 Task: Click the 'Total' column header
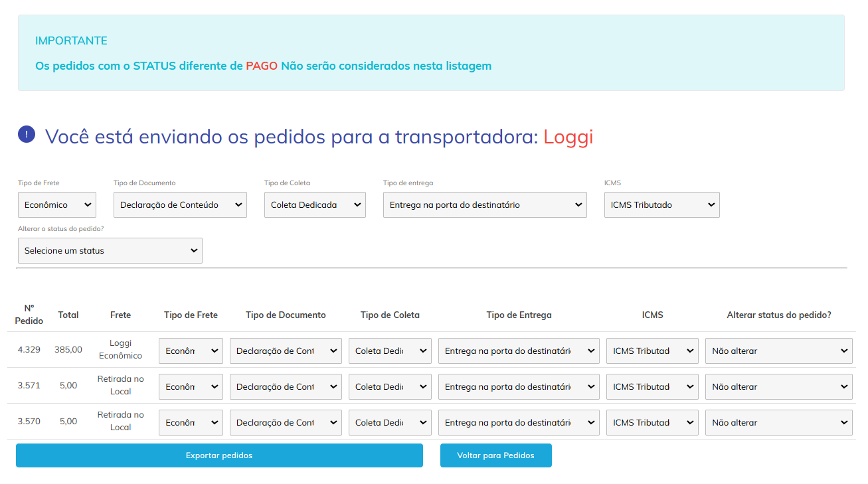click(68, 315)
